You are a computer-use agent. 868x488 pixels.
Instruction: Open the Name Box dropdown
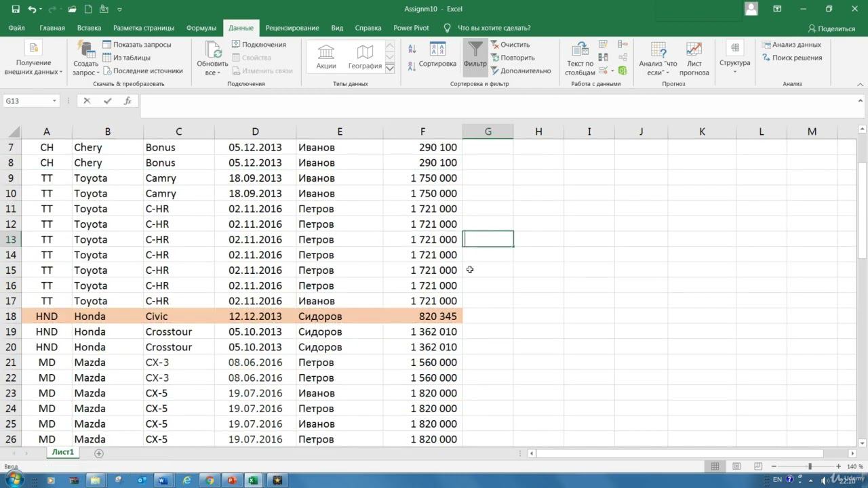(54, 101)
